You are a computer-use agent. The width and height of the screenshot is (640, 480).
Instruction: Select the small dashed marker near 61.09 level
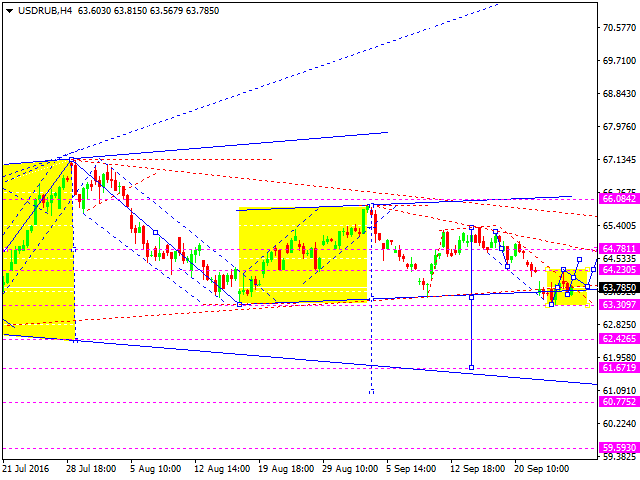(x=371, y=392)
